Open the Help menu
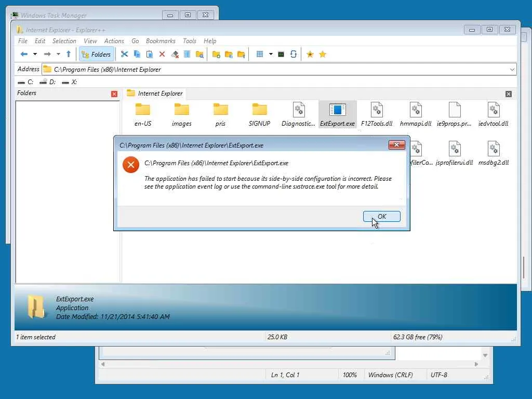The width and height of the screenshot is (532, 399). (210, 41)
